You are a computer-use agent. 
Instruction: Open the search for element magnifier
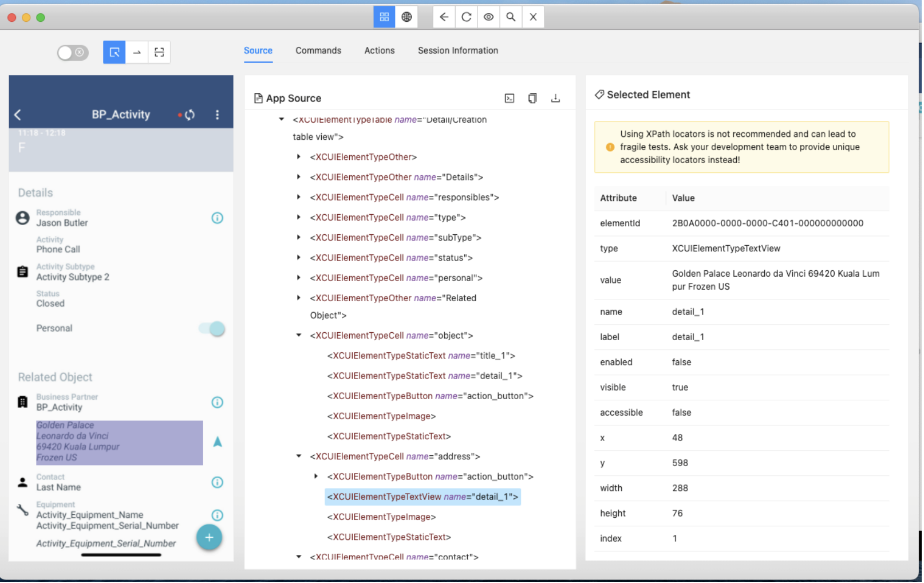coord(512,17)
